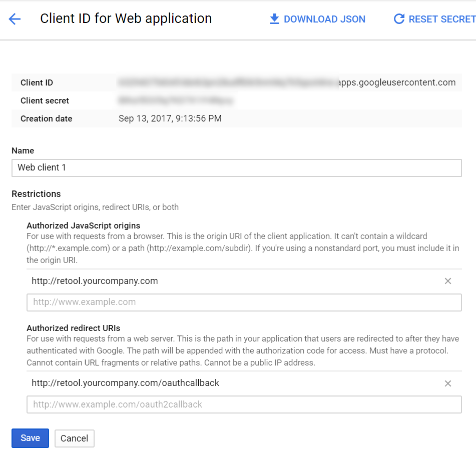
Task: Cancel the client ID changes
Action: click(75, 438)
